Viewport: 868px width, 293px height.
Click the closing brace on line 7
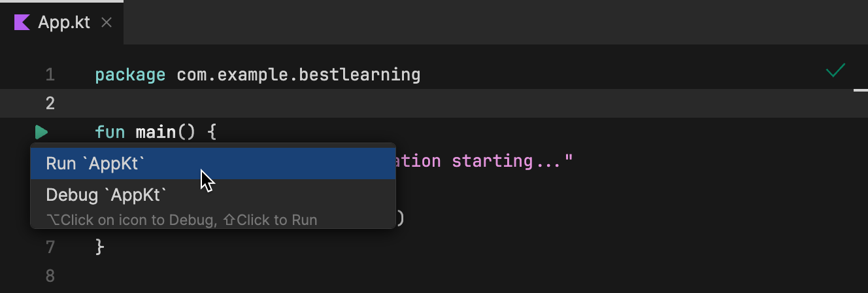[x=99, y=247]
